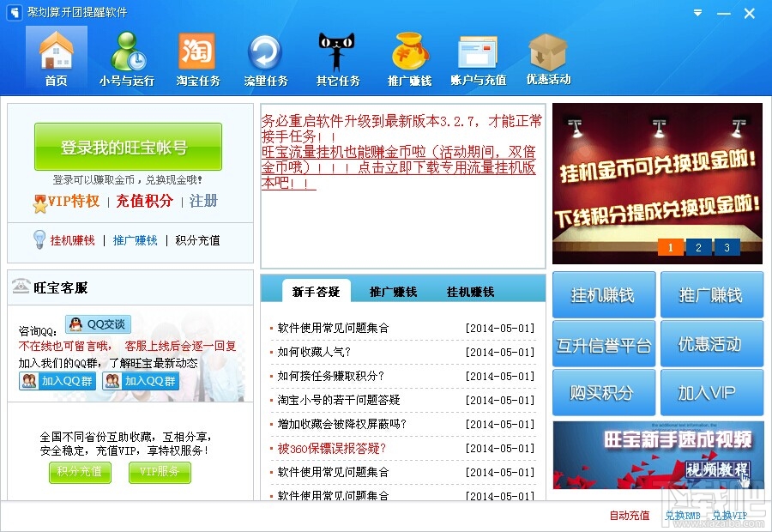Image resolution: width=772 pixels, height=532 pixels.
Task: Open 推广赚钱 blue link in login panel
Action: 136,240
